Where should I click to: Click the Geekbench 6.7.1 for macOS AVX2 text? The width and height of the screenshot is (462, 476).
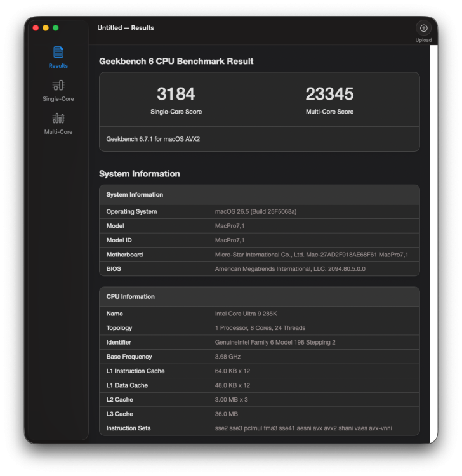[x=153, y=139]
